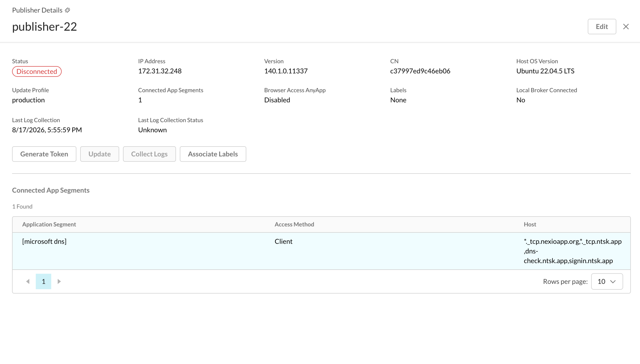Click the publisher-22 title
This screenshot has height=364, width=640.
pos(44,26)
